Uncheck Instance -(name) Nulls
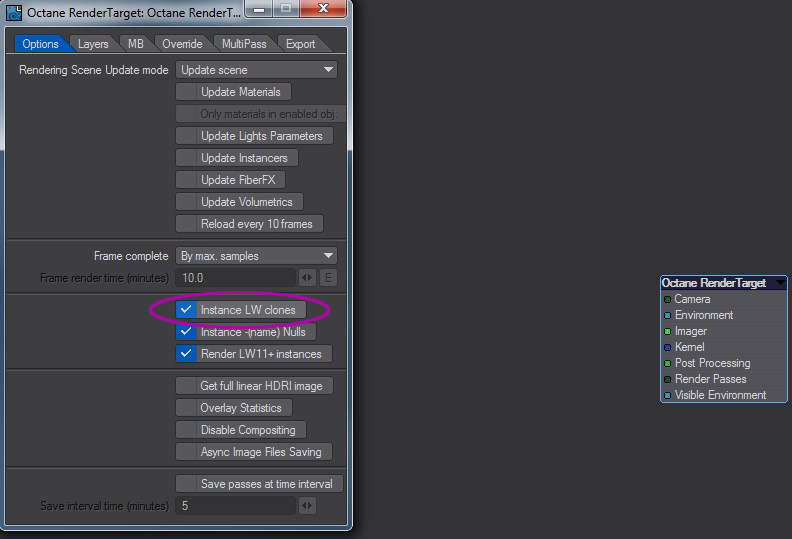792x539 pixels. [x=246, y=332]
